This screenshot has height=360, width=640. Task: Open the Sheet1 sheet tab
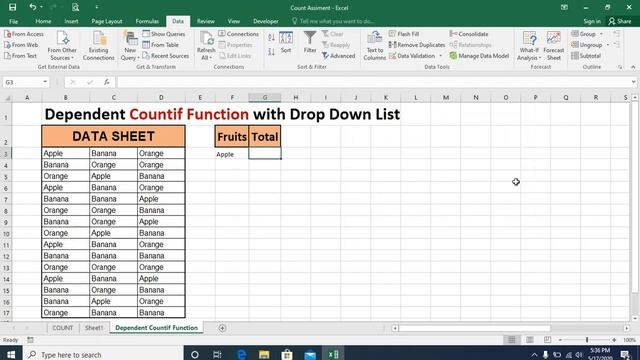[94, 328]
